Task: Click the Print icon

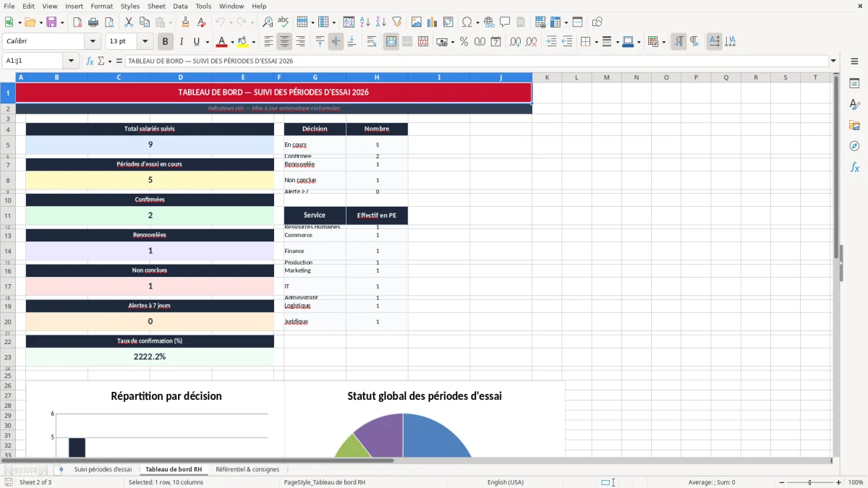Action: 93,22
